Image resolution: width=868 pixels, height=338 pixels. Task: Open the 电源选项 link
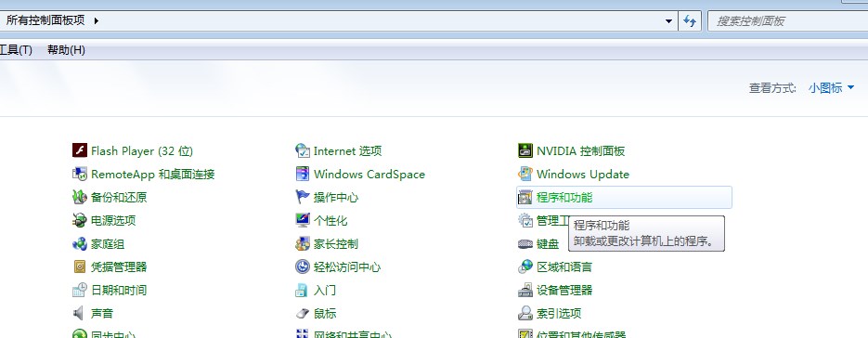tap(113, 220)
